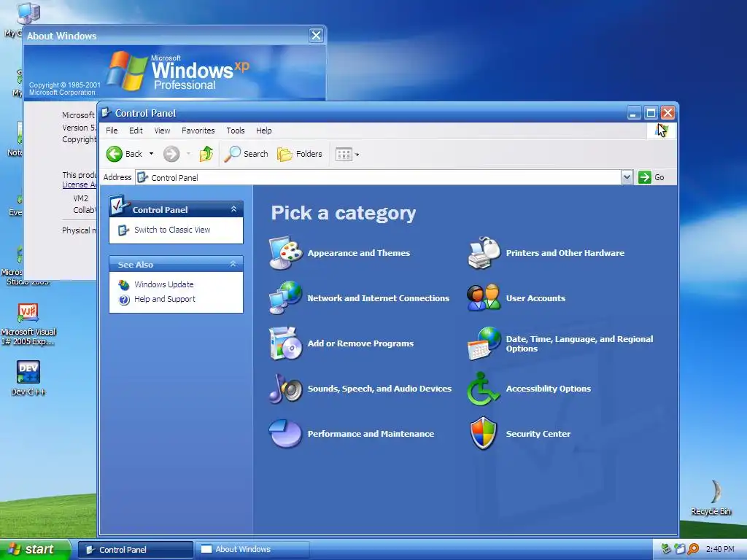The width and height of the screenshot is (747, 560).
Task: Click the Accessibility Options text link
Action: [x=549, y=389]
